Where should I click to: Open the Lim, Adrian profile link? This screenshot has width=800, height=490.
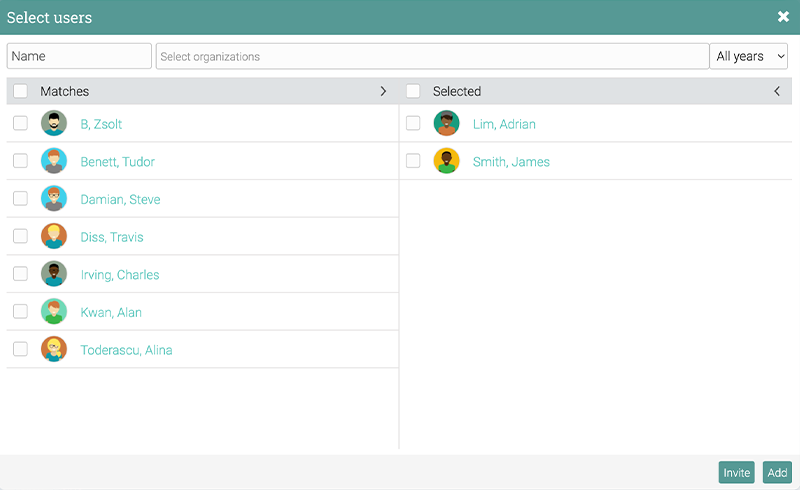(504, 124)
